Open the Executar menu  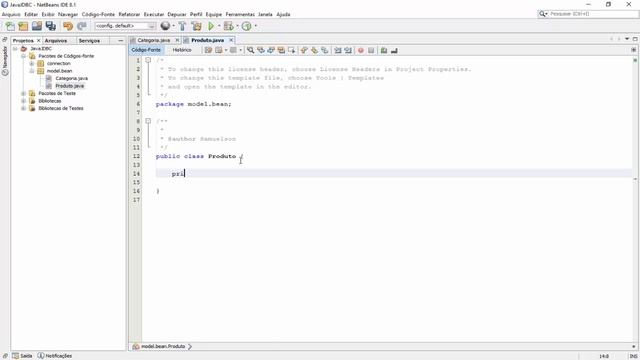(154, 14)
